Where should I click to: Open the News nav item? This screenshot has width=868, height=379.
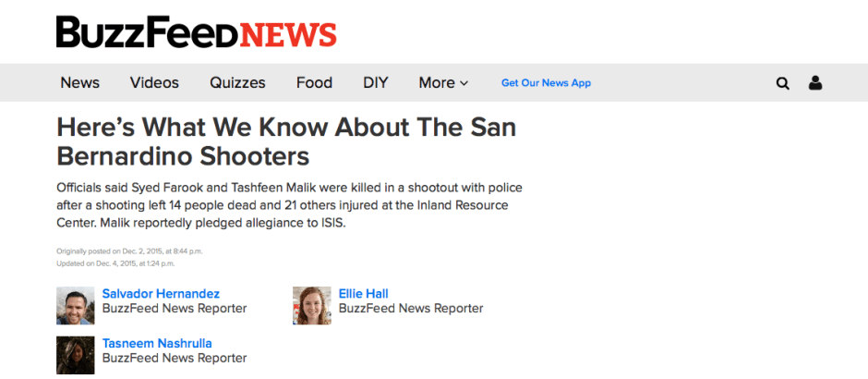coord(79,83)
